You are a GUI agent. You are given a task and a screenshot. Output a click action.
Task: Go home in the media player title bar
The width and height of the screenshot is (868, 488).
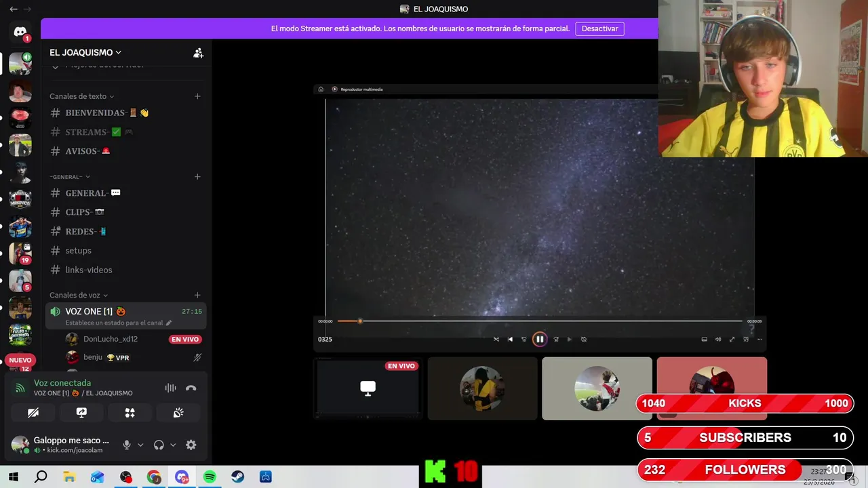[321, 89]
